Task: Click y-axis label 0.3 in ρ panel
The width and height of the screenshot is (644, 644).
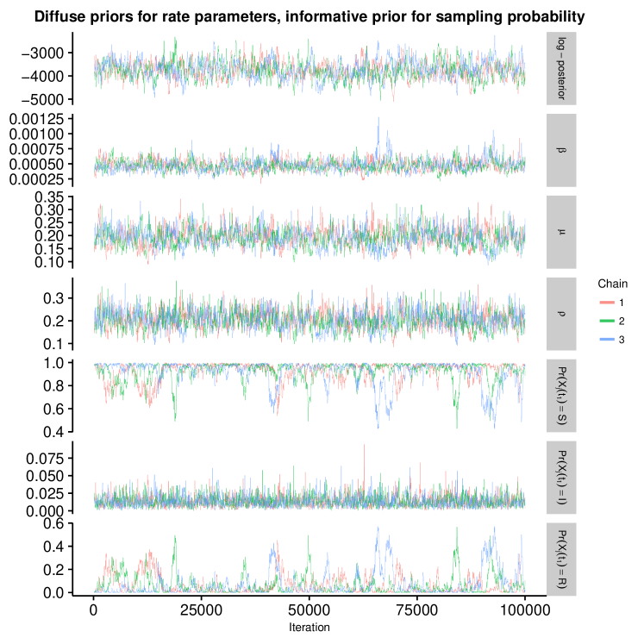Action: (53, 298)
